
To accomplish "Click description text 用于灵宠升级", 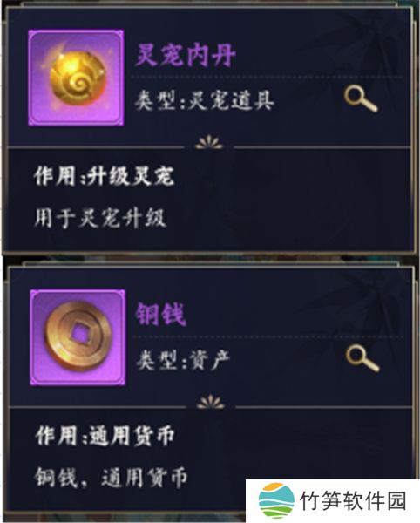I will click(x=100, y=219).
